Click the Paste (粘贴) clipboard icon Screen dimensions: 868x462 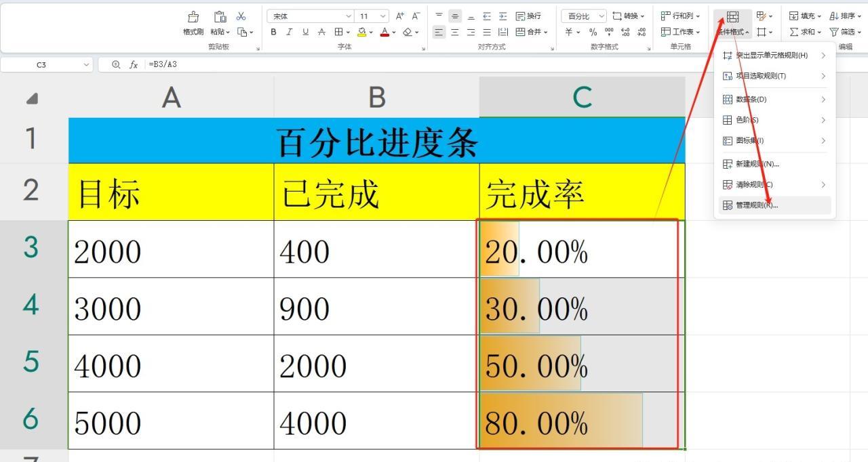pyautogui.click(x=220, y=17)
